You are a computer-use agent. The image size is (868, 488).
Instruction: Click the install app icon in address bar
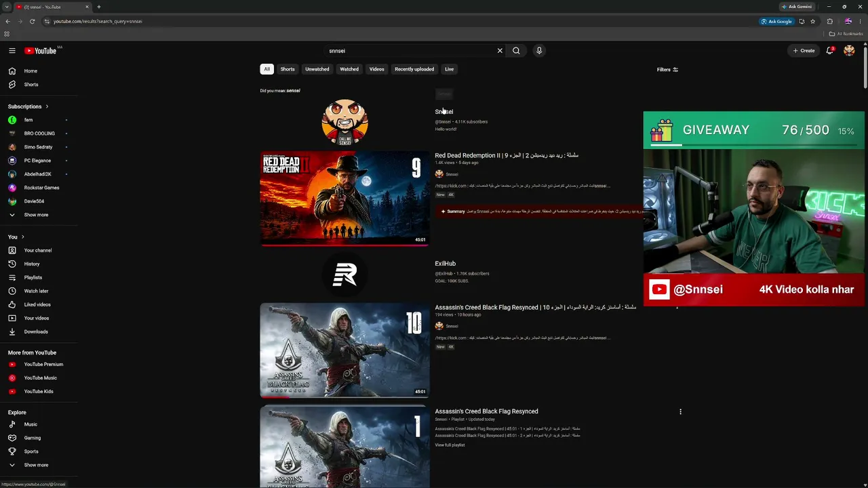coord(802,21)
